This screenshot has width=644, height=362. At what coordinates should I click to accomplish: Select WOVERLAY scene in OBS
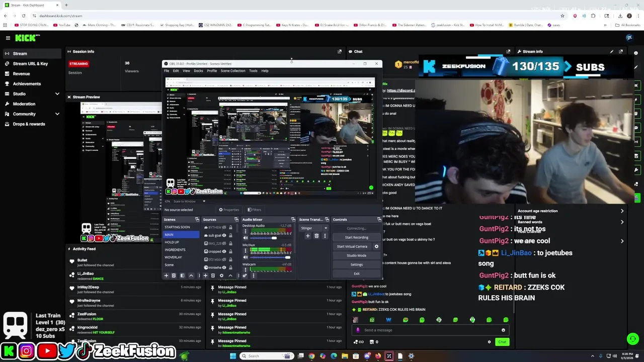[181, 257]
